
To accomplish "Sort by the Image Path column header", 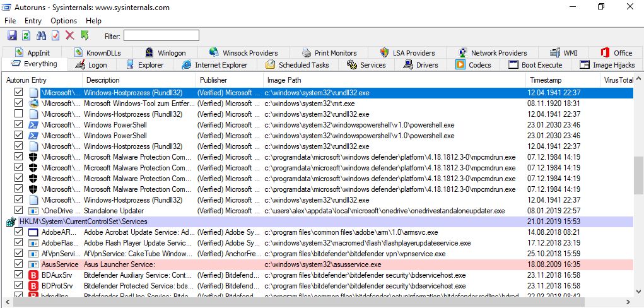I will [394, 80].
